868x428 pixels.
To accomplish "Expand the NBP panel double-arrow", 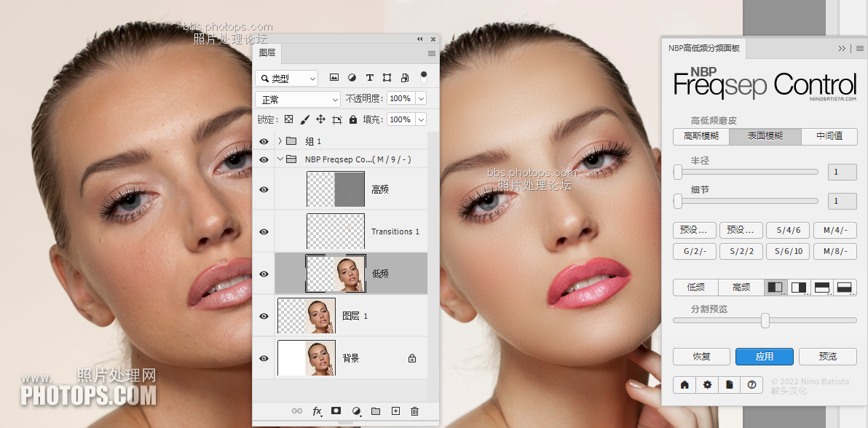I will coord(842,49).
